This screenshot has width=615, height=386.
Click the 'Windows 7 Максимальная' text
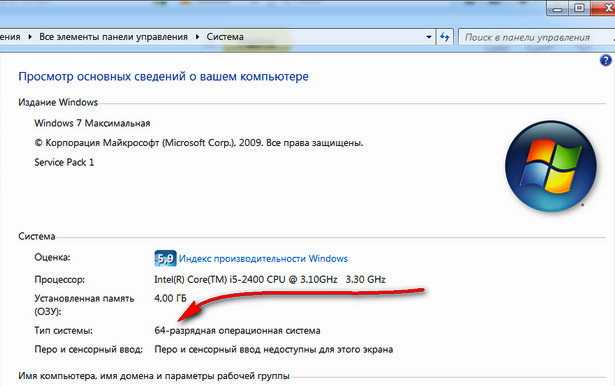[x=92, y=123]
